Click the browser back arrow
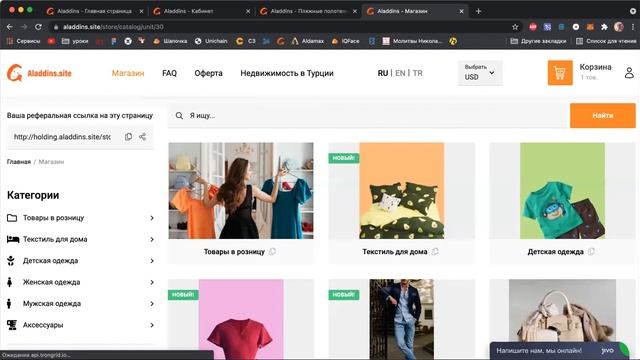 click(x=10, y=27)
